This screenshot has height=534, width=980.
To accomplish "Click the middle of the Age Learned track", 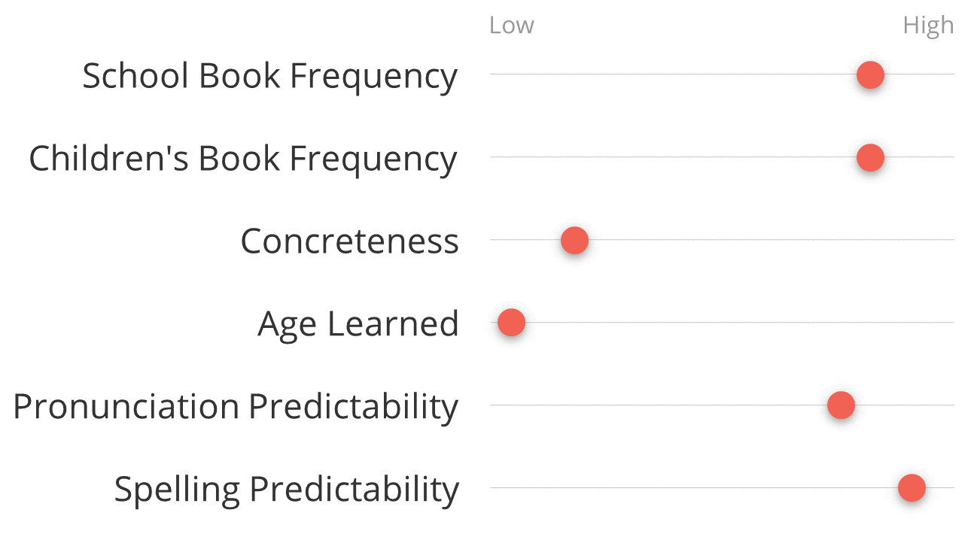I will pos(722,323).
